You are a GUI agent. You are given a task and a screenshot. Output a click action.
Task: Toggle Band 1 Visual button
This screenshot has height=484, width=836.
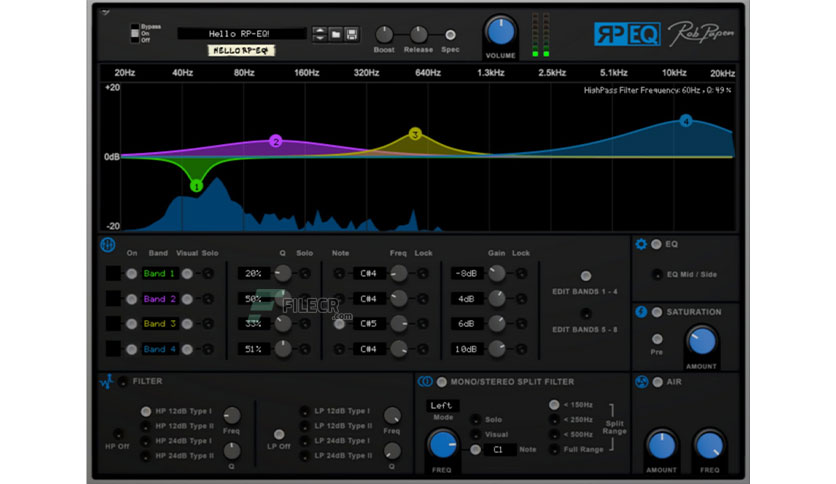[x=187, y=274]
